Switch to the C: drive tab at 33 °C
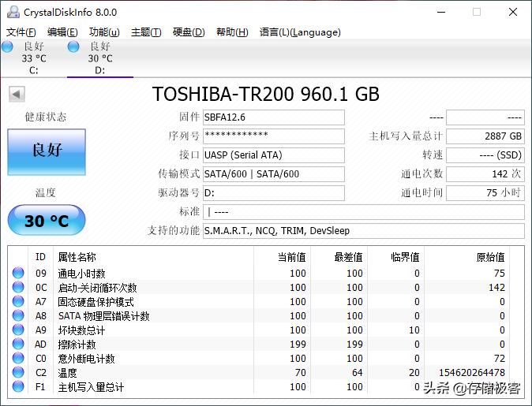This screenshot has height=406, width=532. click(x=34, y=58)
